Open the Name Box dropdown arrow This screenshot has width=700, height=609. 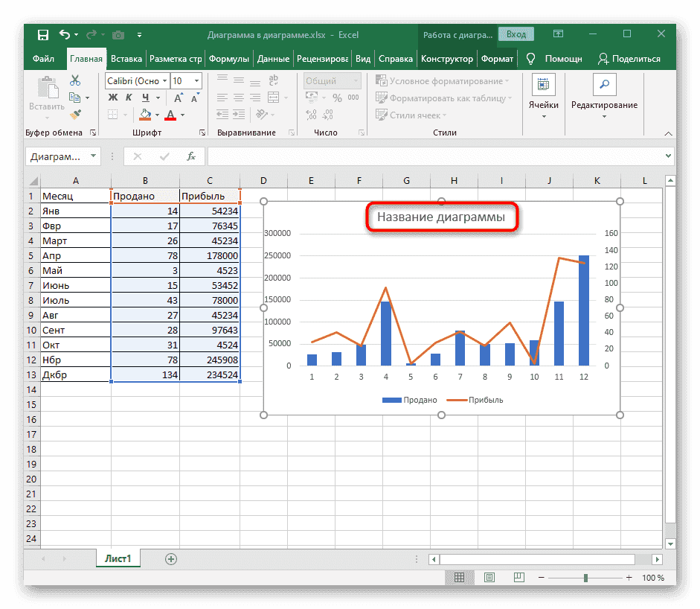(93, 156)
